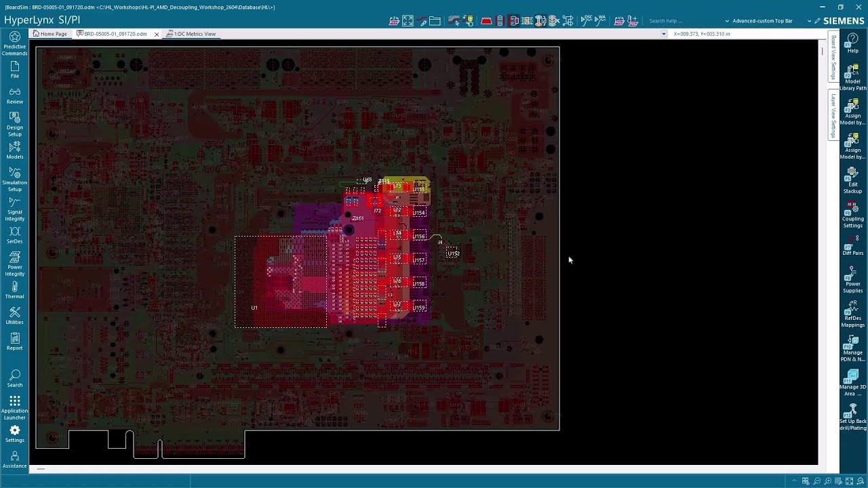Open the Thermal analysis section
Screen dimensions: 868x488
point(14,290)
